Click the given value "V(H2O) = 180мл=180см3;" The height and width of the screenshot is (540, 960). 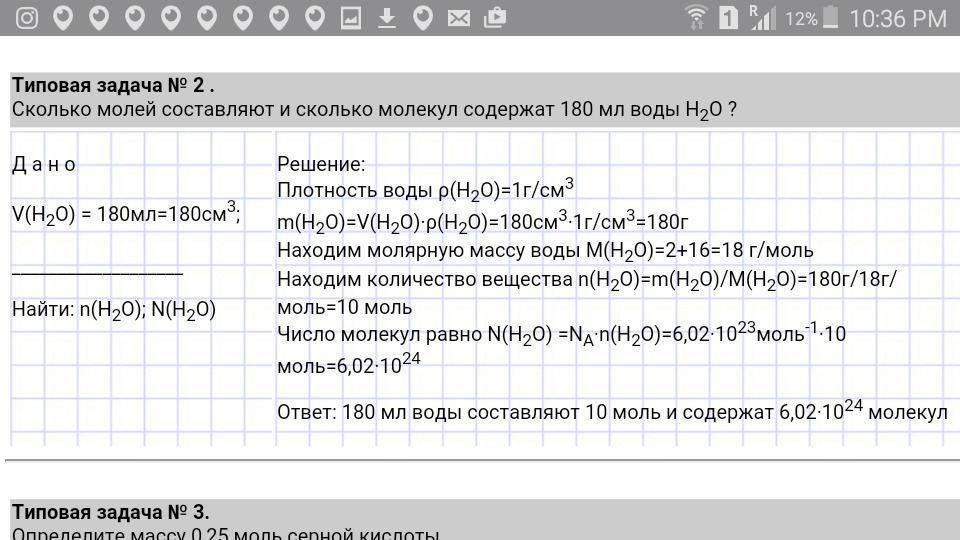click(x=126, y=214)
